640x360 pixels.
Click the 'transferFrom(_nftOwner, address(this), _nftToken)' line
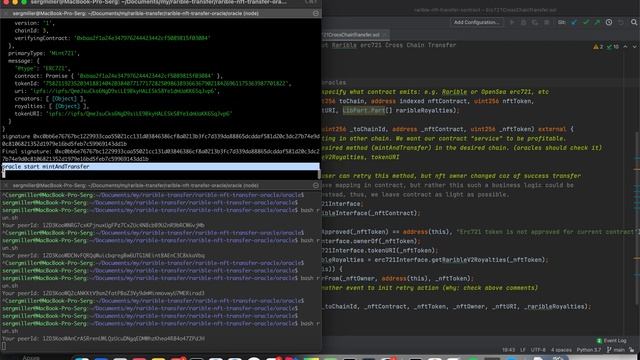coord(397,278)
